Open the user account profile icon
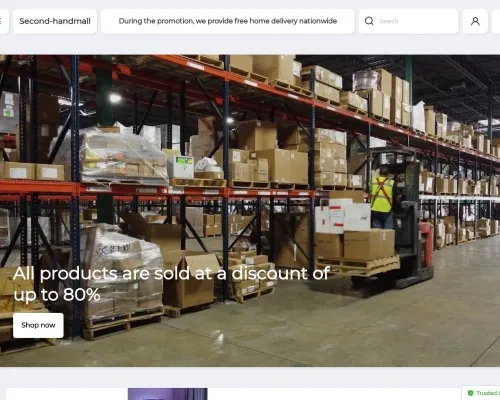The height and width of the screenshot is (400, 500). pos(475,21)
